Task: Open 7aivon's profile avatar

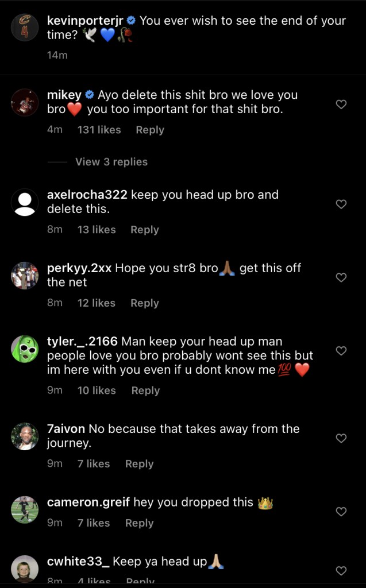Action: (x=25, y=436)
